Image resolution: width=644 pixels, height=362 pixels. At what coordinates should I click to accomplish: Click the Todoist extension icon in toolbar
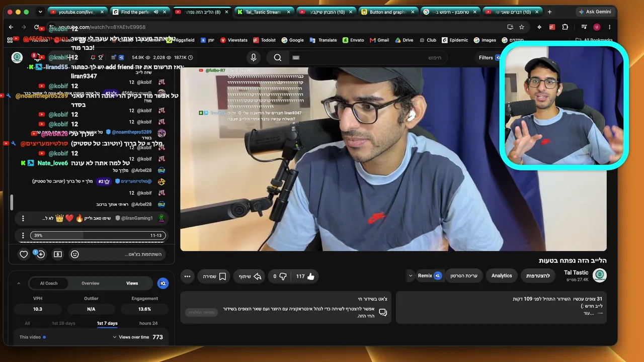pyautogui.click(x=552, y=27)
